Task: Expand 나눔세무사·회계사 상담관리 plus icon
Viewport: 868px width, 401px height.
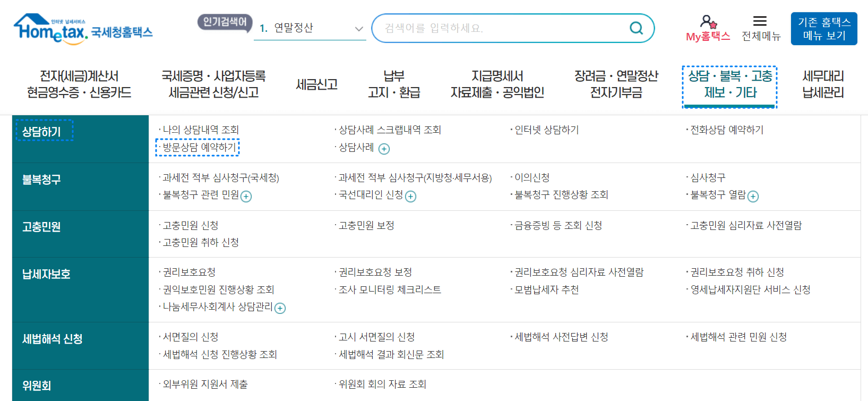Action: click(281, 308)
